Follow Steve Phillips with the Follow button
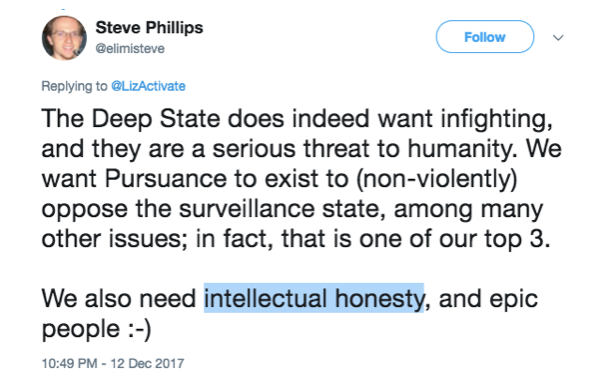Image resolution: width=592 pixels, height=382 pixels. pyautogui.click(x=485, y=37)
